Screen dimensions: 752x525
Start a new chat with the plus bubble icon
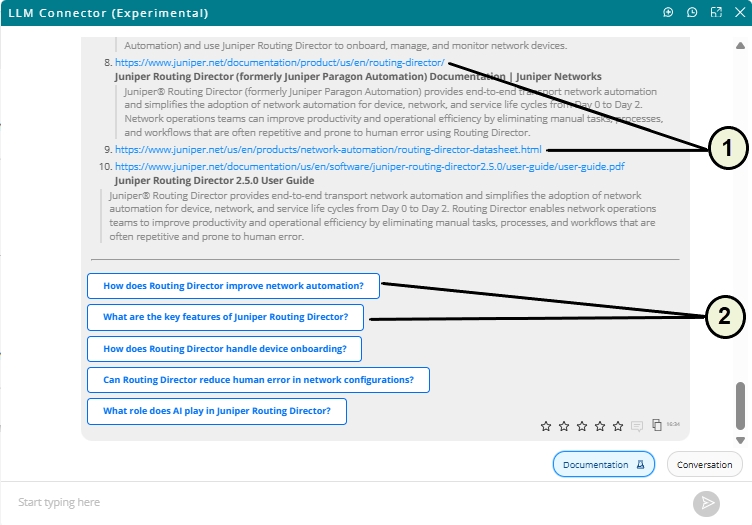668,12
